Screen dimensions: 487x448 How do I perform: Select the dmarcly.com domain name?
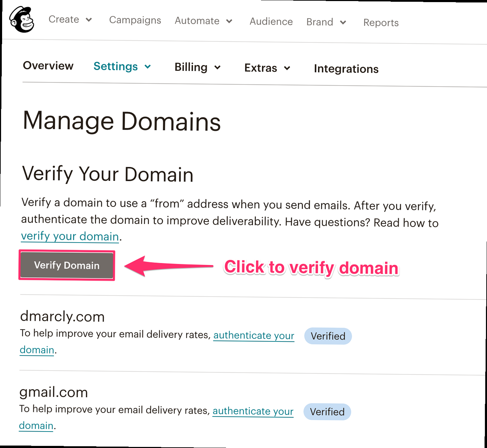pos(62,317)
